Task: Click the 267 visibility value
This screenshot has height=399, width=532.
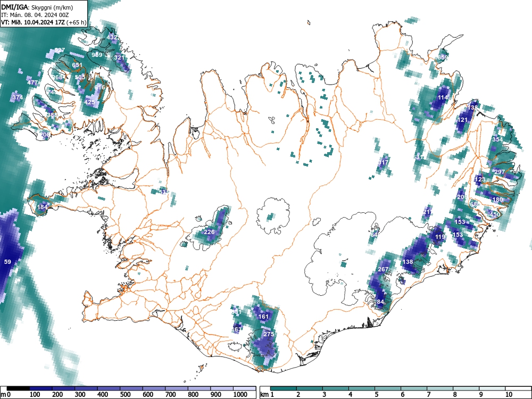Action: tap(383, 269)
